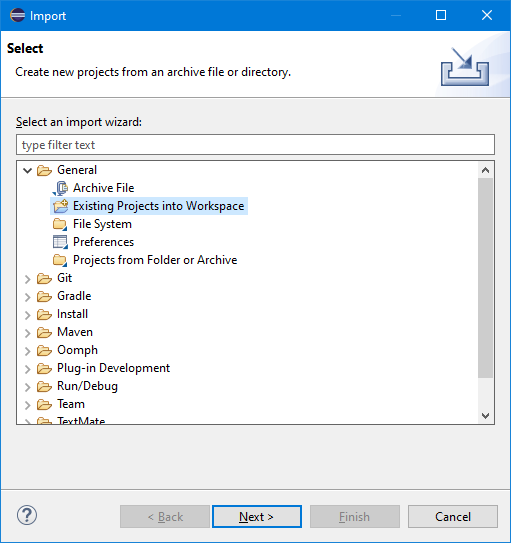The width and height of the screenshot is (511, 543).
Task: Select the Archive File import wizard icon
Action: coord(60,188)
